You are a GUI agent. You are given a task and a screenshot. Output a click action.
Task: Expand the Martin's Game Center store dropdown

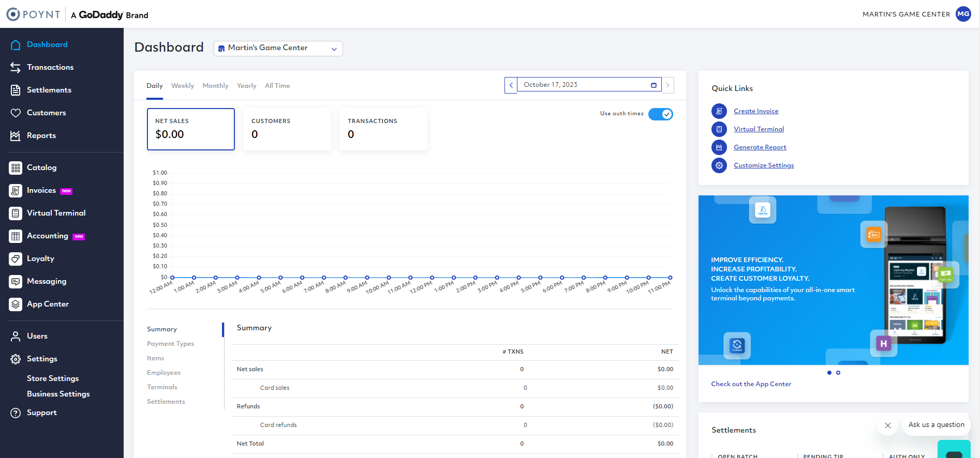click(278, 48)
